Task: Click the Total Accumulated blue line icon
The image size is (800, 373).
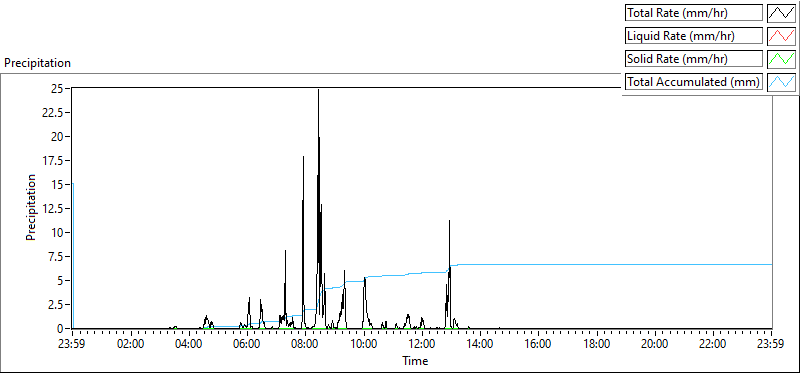Action: (781, 82)
